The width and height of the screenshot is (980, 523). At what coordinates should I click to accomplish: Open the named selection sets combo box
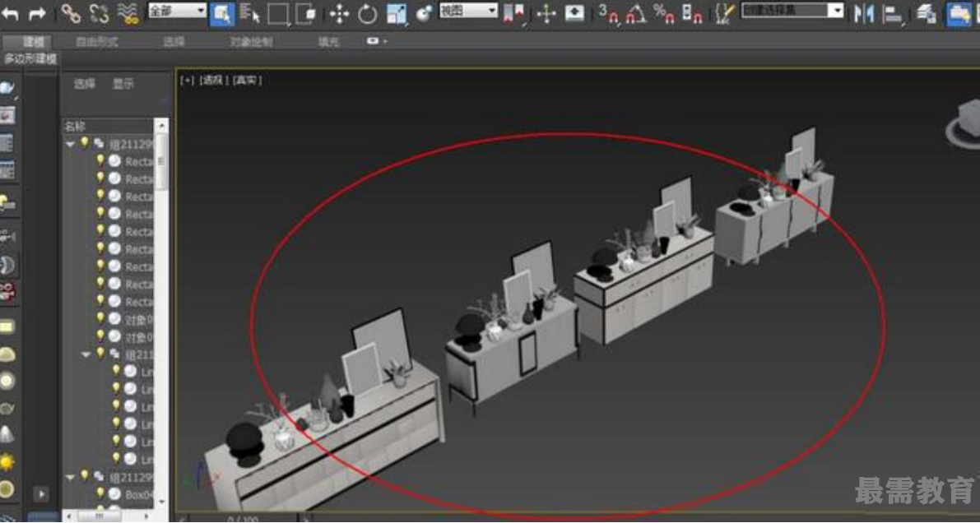[792, 10]
